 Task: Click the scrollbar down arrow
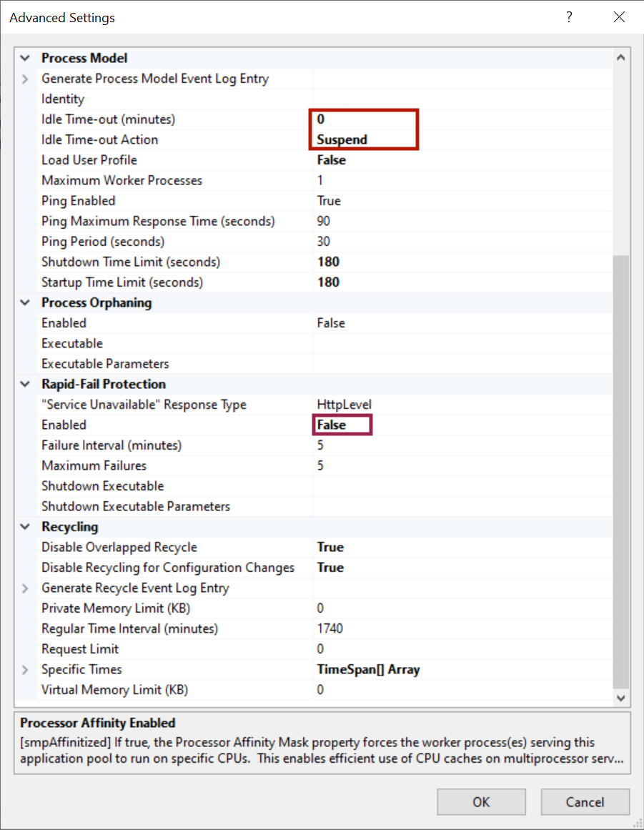click(x=621, y=698)
